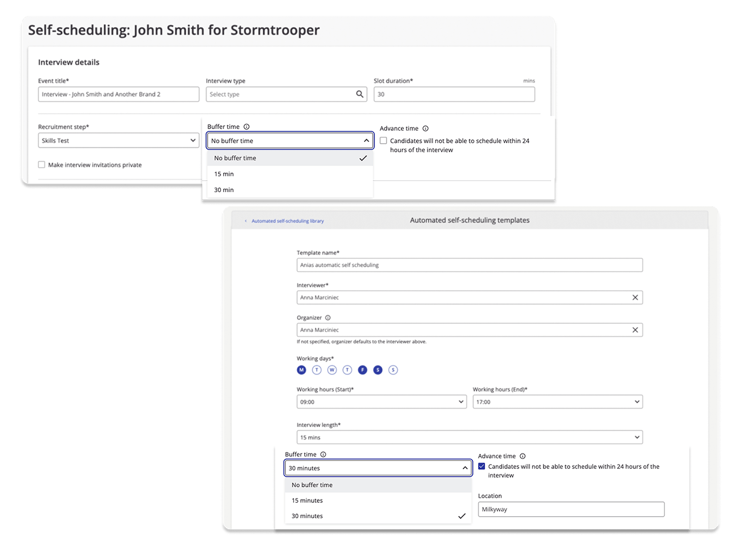The height and width of the screenshot is (560, 747).
Task: Click Advance time info icon in templates form
Action: (x=522, y=456)
